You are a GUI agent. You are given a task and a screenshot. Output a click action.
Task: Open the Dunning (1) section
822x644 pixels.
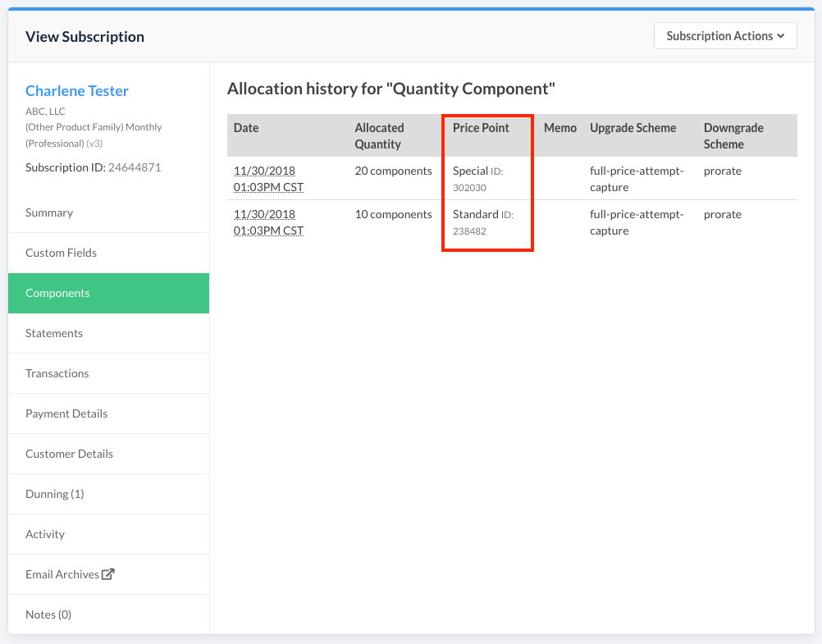click(54, 494)
